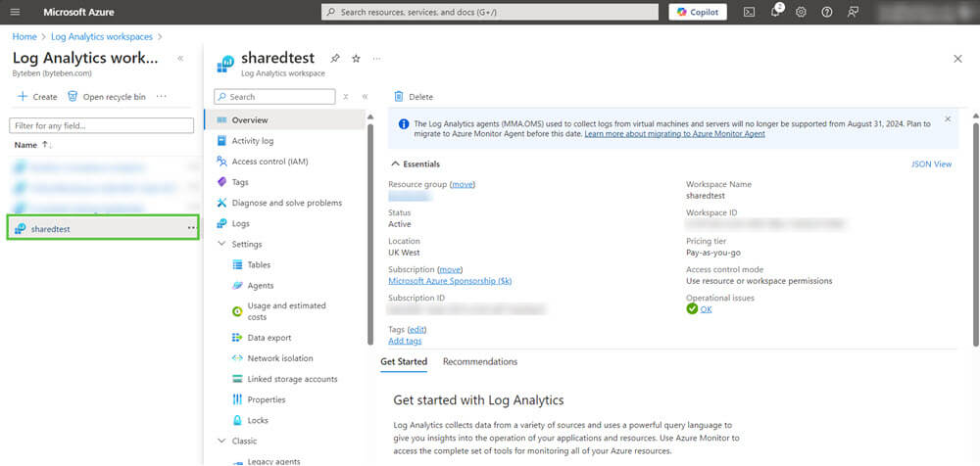The width and height of the screenshot is (980, 466).
Task: Click the Delete workspace button
Action: [414, 97]
